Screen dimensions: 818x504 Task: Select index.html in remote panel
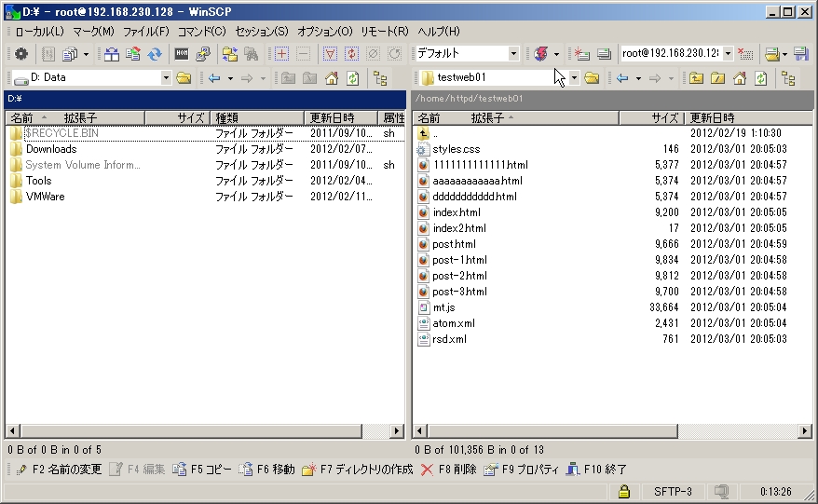pyautogui.click(x=457, y=212)
